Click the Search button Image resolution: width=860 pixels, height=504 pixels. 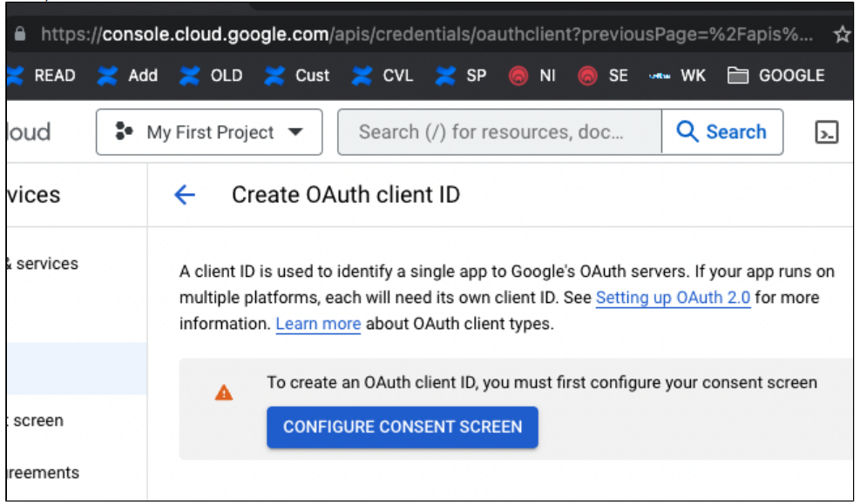[x=721, y=132]
